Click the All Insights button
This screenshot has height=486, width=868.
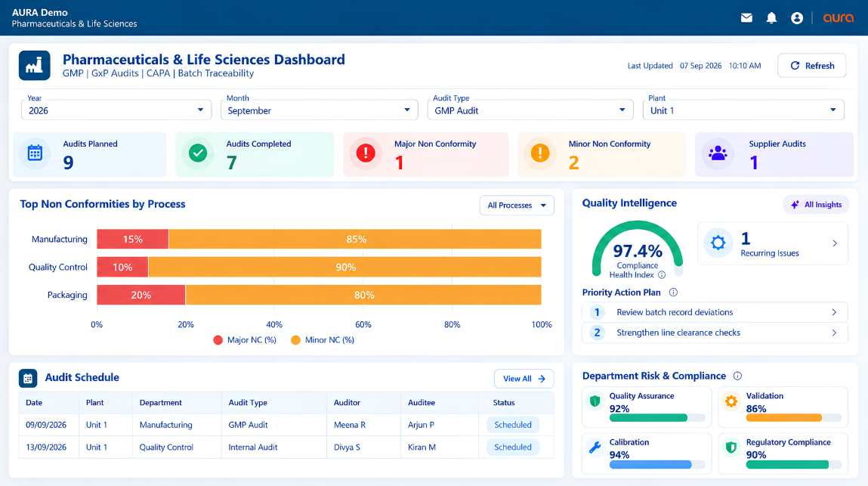tap(816, 205)
